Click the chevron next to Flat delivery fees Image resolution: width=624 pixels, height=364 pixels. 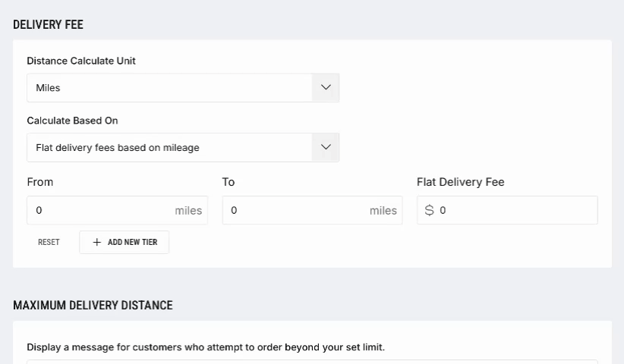click(326, 147)
